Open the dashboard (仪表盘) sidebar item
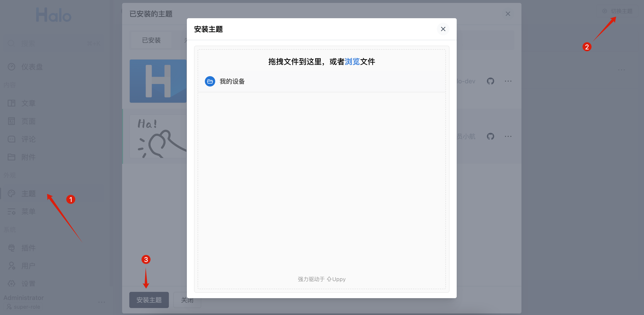This screenshot has width=644, height=315. [32, 67]
